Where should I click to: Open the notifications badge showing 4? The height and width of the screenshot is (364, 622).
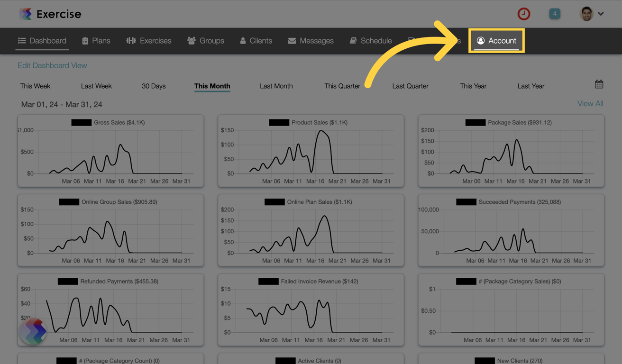(554, 14)
